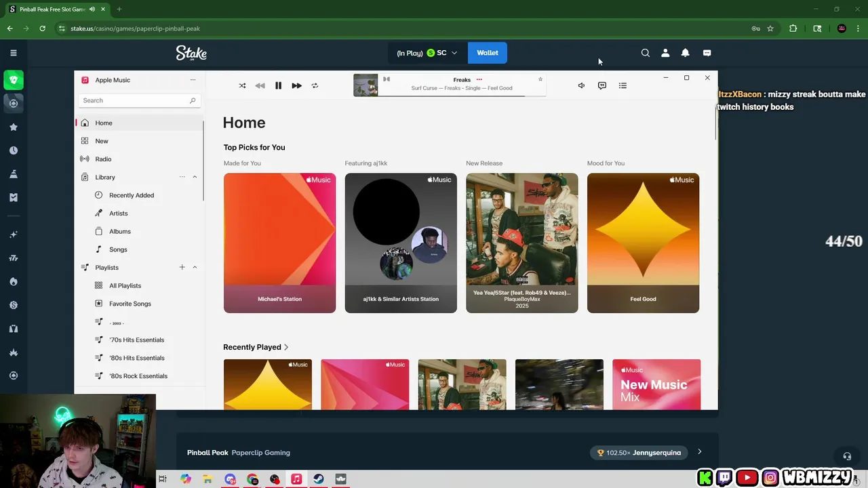The width and height of the screenshot is (868, 488).
Task: Open more options for Freaks track
Action: [479, 79]
